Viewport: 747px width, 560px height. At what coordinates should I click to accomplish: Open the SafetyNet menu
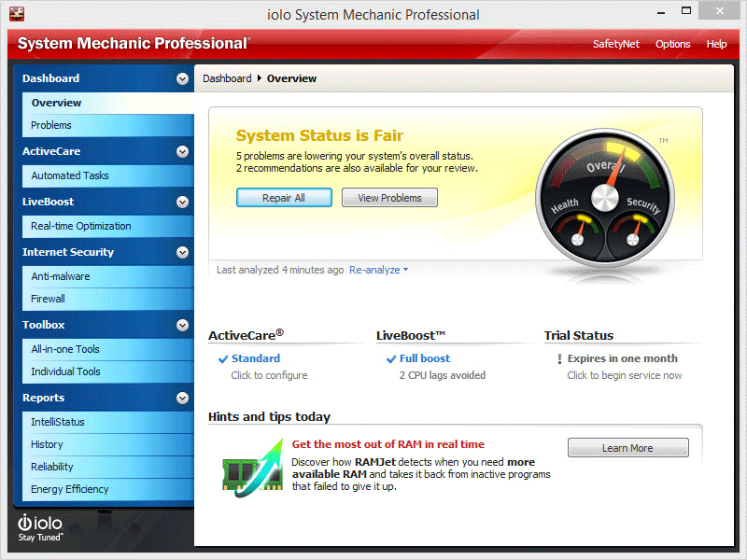coord(616,44)
